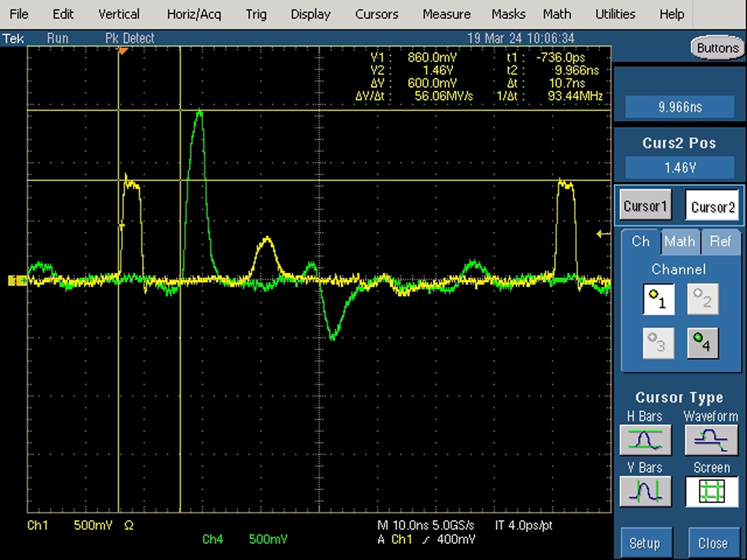The width and height of the screenshot is (747, 560).
Task: Open cursor Setup
Action: tap(645, 543)
